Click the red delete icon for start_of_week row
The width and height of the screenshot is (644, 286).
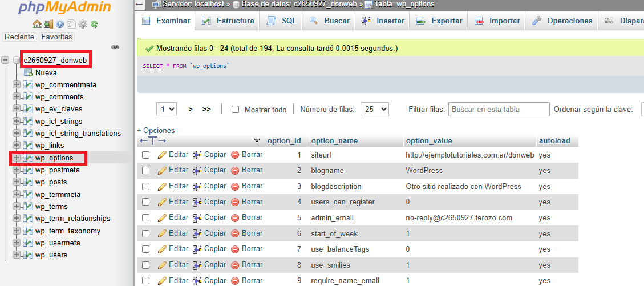click(x=235, y=233)
